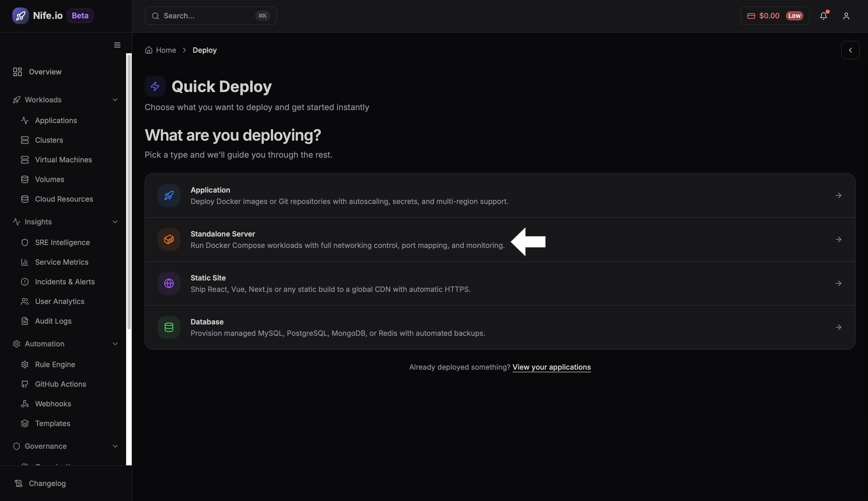Open notifications via the bell icon
This screenshot has width=868, height=501.
tap(824, 16)
